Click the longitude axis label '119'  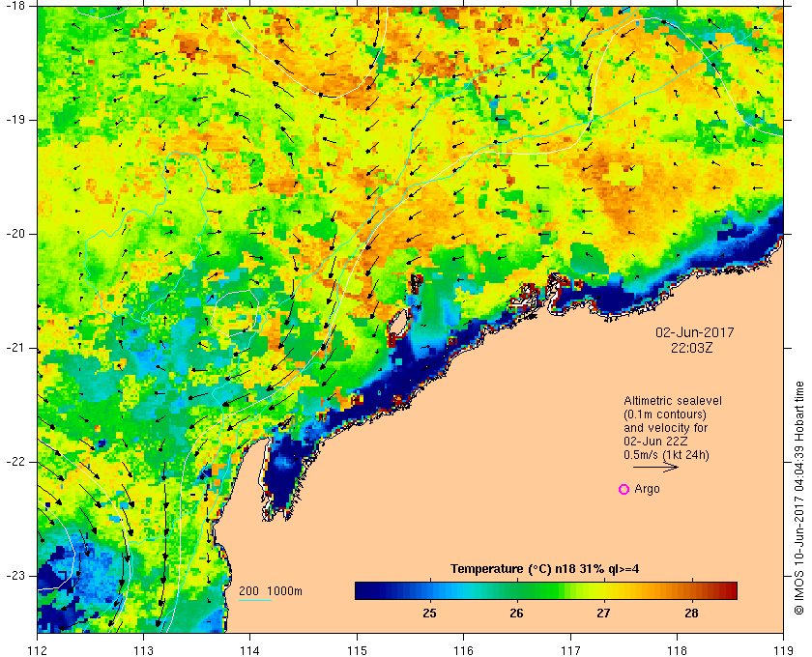(784, 650)
